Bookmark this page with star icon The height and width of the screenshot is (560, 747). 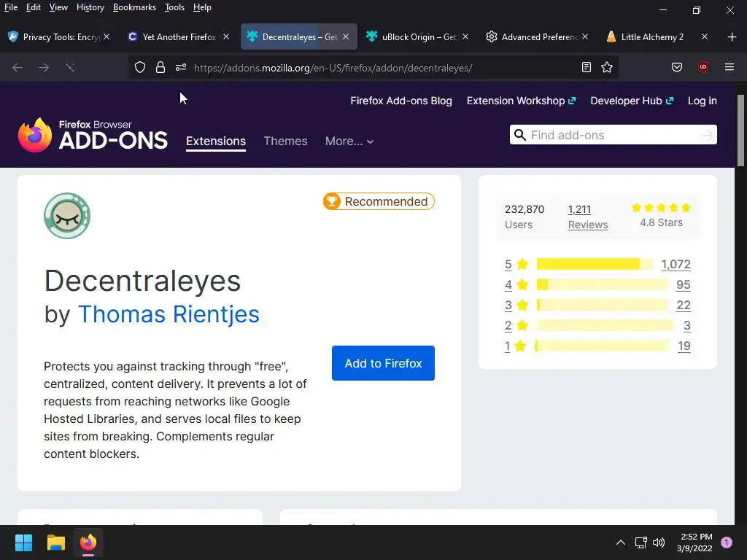click(607, 68)
